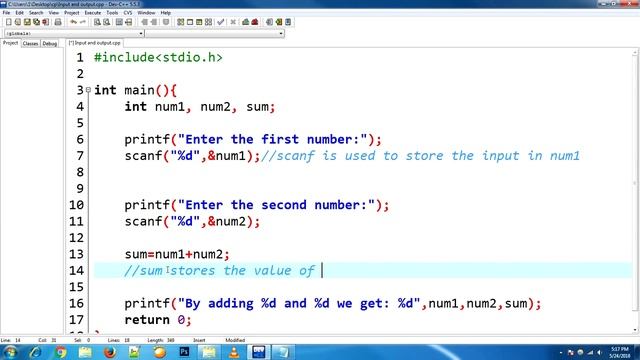The image size is (640, 360).
Task: Click the Goto line toolbar icon
Action: [129, 22]
